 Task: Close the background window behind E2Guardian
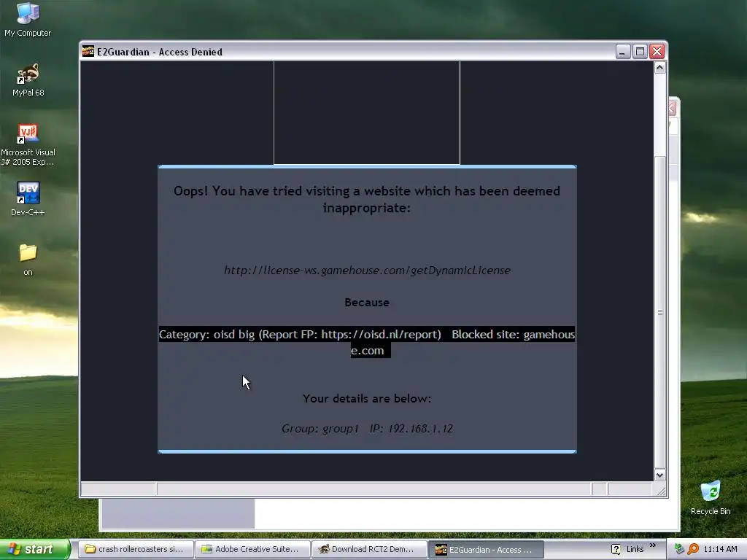(673, 109)
